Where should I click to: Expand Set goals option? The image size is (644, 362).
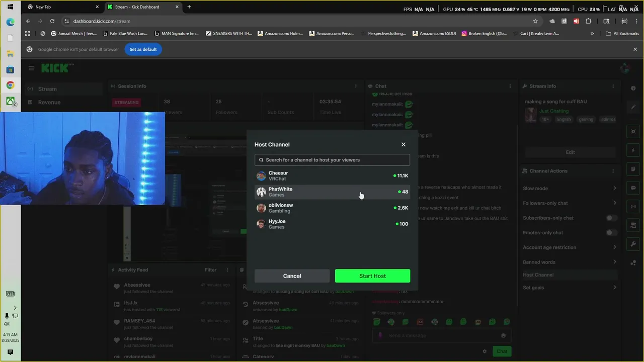(570, 288)
